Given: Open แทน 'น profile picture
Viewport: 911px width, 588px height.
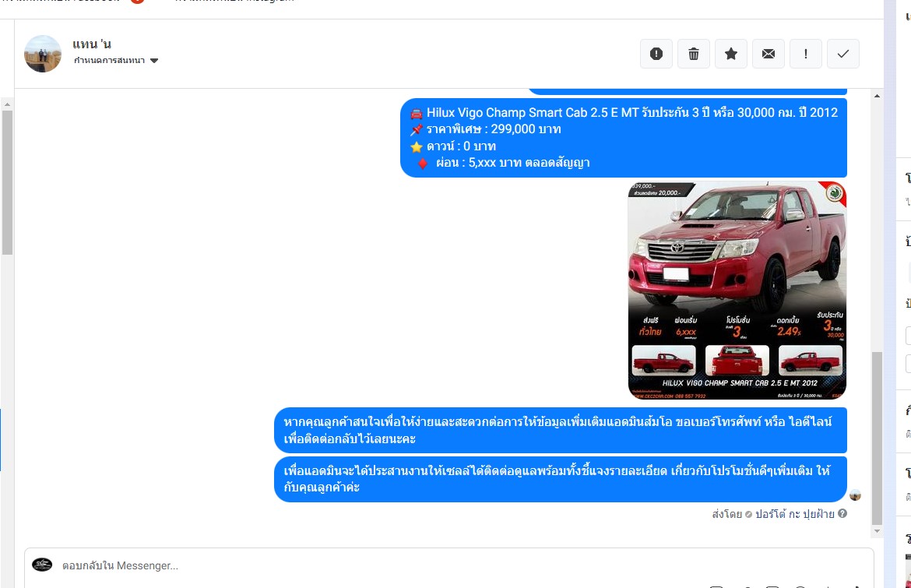Looking at the screenshot, I should (42, 54).
